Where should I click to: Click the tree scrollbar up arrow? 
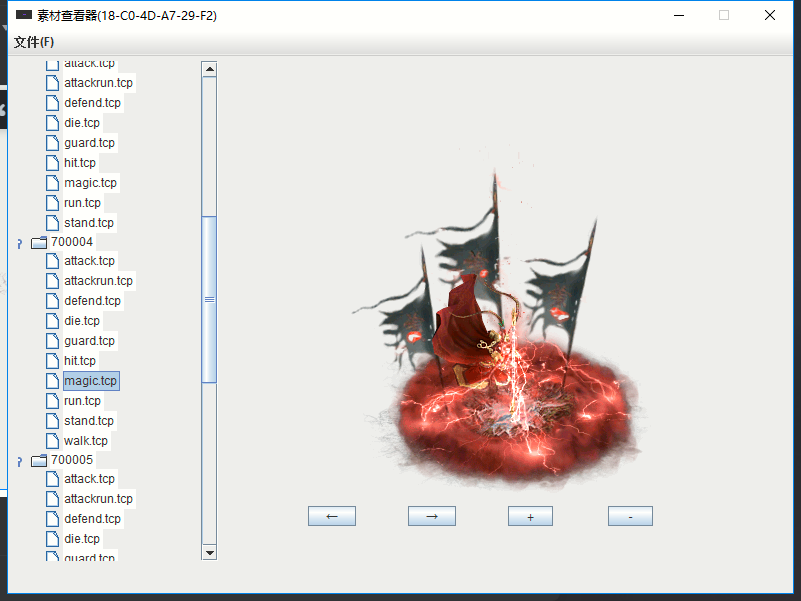[209, 69]
